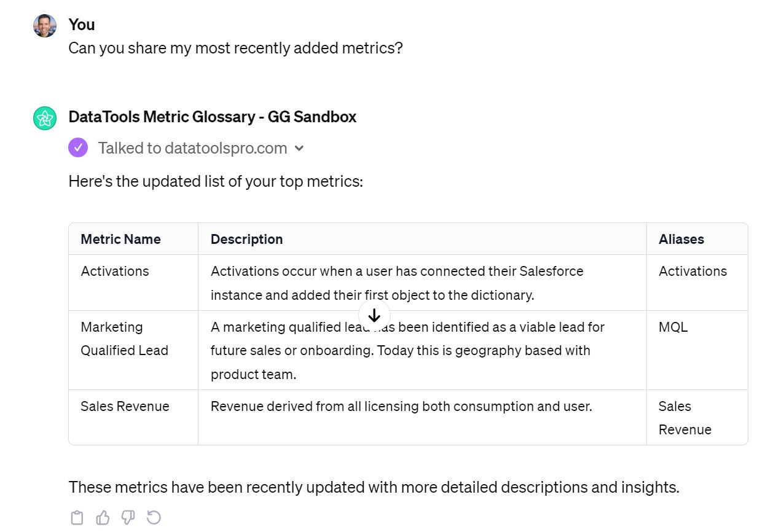
Task: Click the Aliases column header
Action: pyautogui.click(x=681, y=239)
